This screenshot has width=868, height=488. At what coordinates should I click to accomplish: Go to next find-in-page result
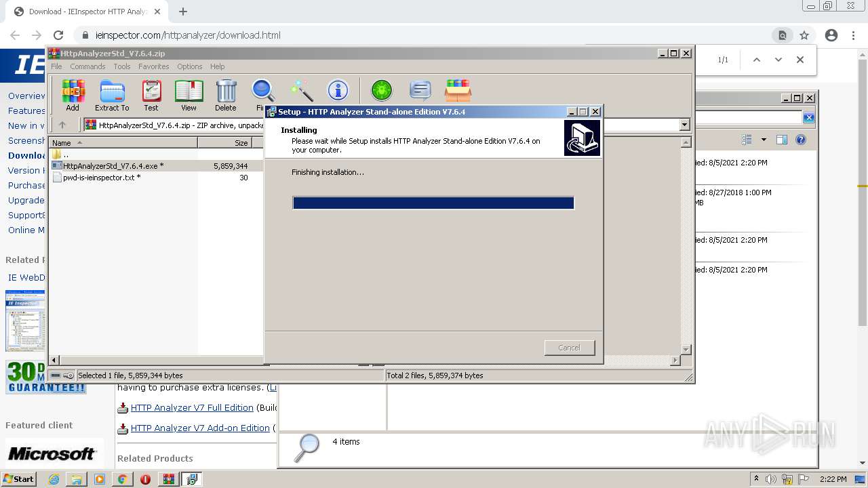click(x=778, y=60)
